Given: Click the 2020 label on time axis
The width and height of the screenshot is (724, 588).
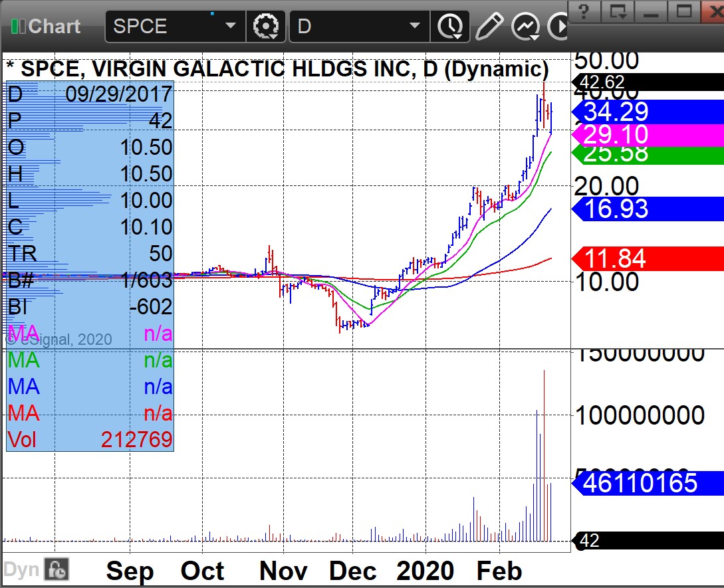Looking at the screenshot, I should pos(425,571).
